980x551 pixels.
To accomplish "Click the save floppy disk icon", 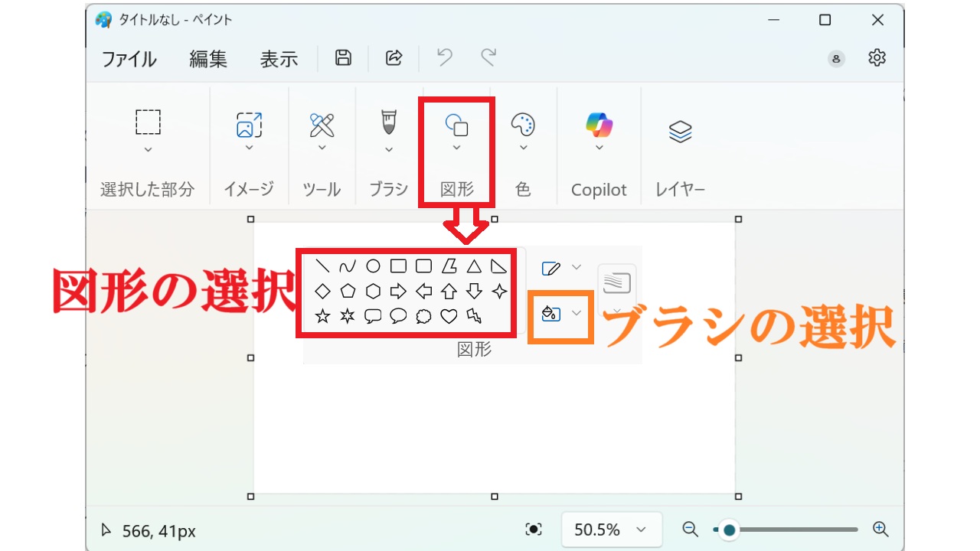I will coord(344,57).
